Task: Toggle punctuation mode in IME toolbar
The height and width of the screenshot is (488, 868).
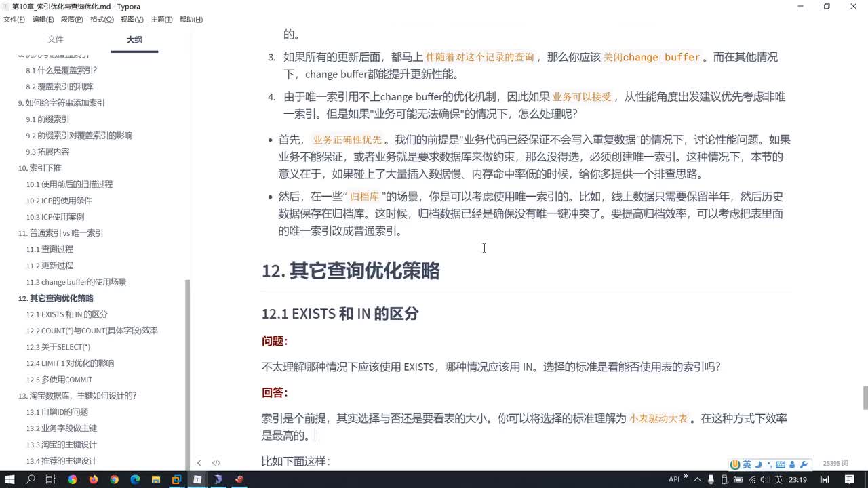Action: click(x=769, y=464)
